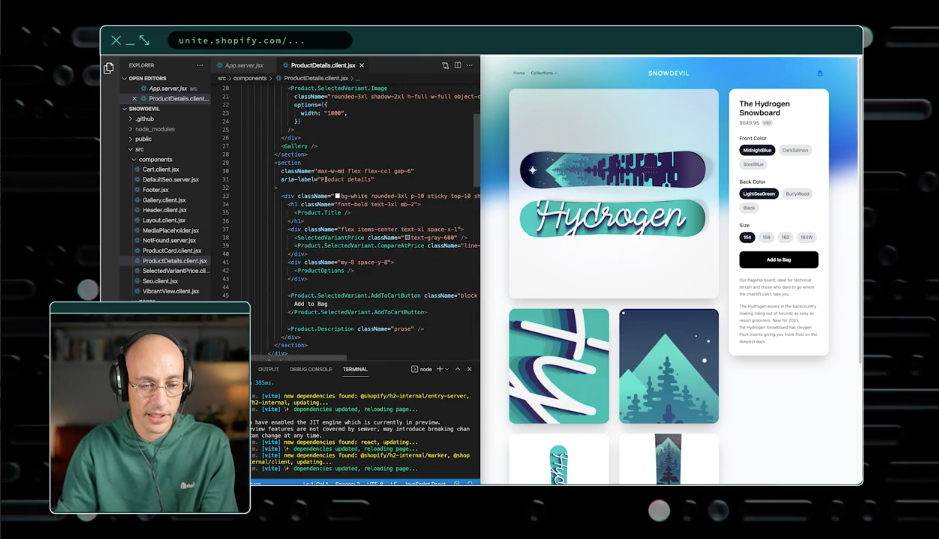939x539 pixels.
Task: Open the Collections dropdown in store nav
Action: pyautogui.click(x=544, y=73)
